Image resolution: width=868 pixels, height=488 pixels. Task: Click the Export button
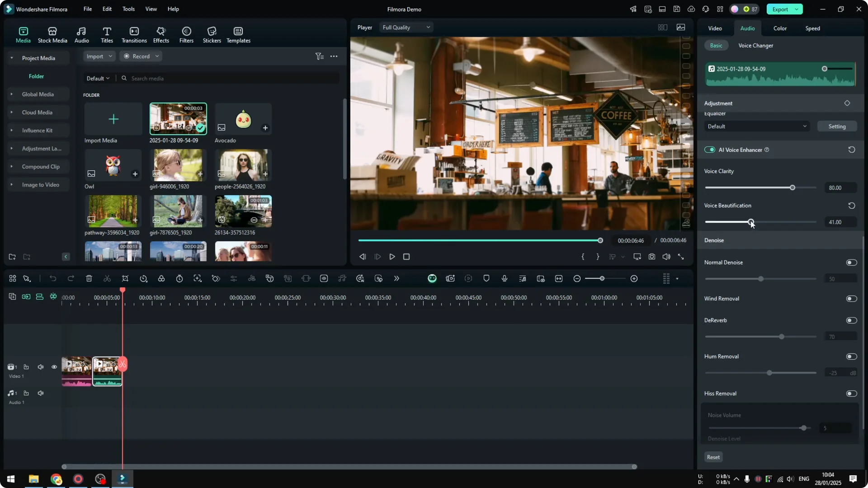point(780,9)
